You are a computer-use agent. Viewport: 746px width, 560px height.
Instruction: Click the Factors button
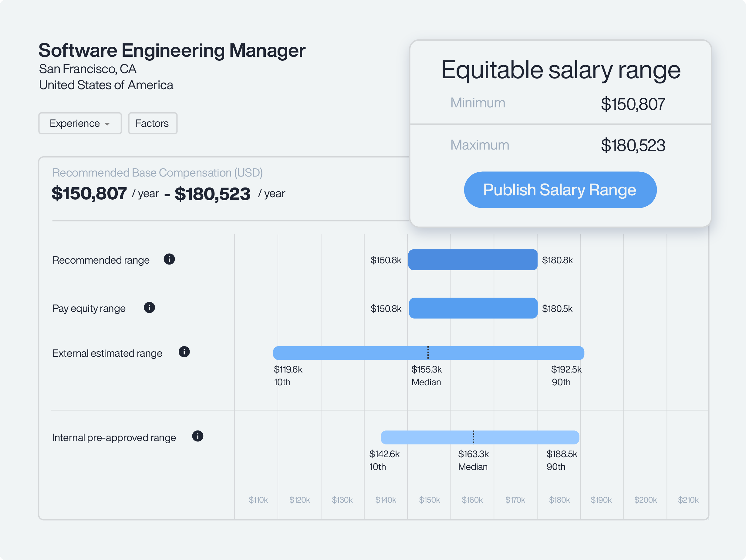click(x=152, y=123)
